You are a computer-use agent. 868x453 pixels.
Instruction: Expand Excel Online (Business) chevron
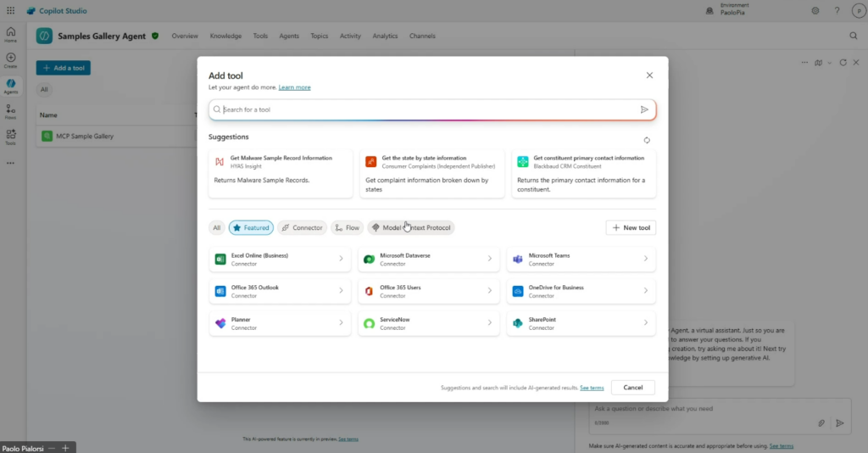(x=341, y=259)
